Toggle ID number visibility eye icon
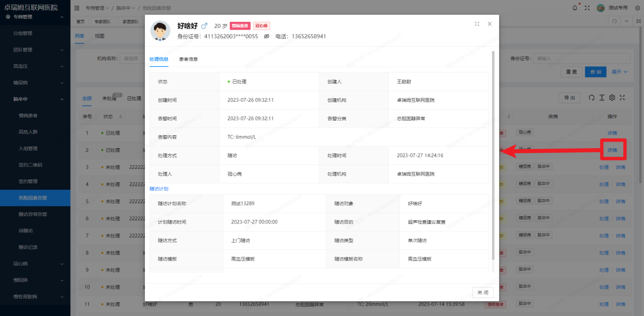This screenshot has height=316, width=644. pos(266,37)
